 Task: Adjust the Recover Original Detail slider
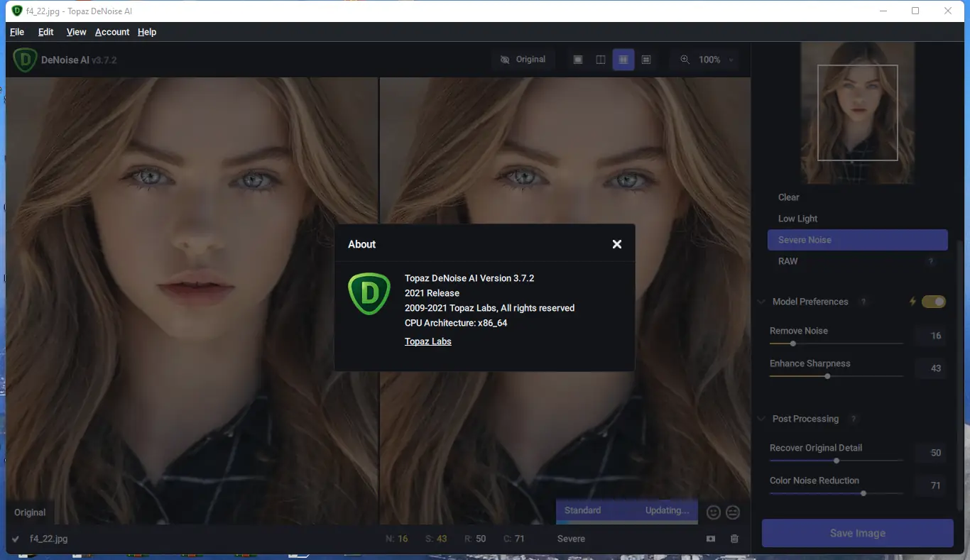tap(837, 461)
